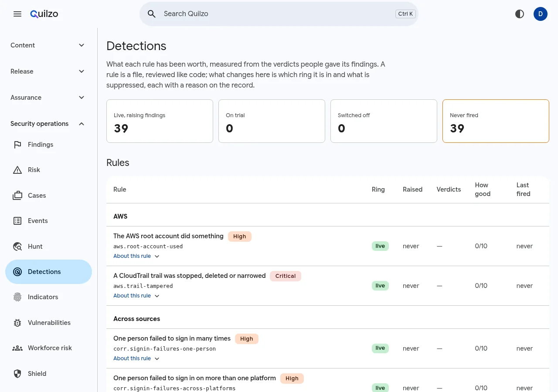Open Vulnerabilities in the sidebar
Screen dimensions: 558x392
pyautogui.click(x=48, y=323)
